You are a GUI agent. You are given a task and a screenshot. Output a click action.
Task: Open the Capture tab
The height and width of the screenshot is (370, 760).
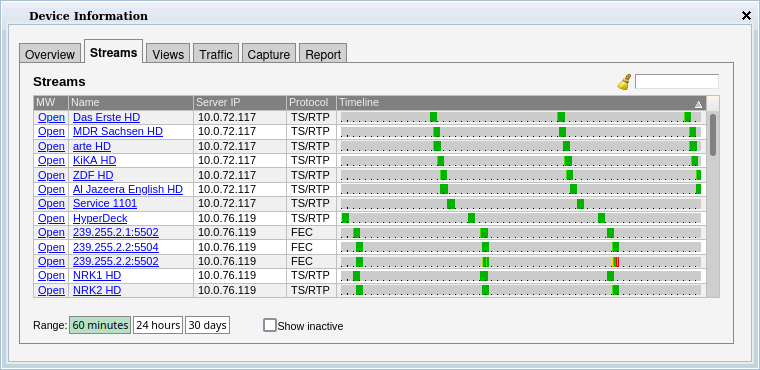tap(269, 54)
